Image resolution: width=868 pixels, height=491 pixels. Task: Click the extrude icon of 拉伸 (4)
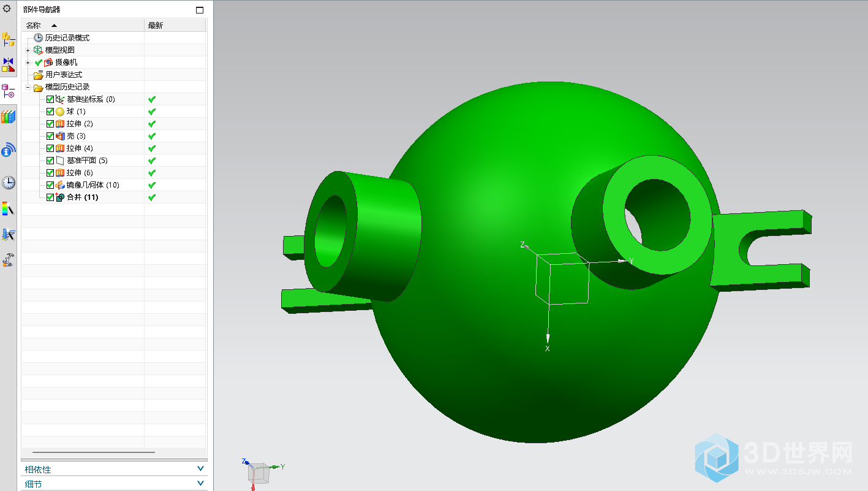click(60, 148)
